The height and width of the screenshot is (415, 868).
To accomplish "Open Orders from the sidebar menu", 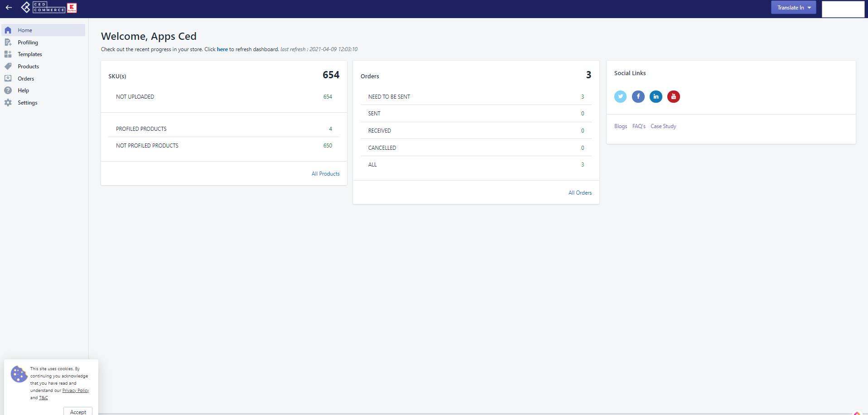I will click(25, 78).
